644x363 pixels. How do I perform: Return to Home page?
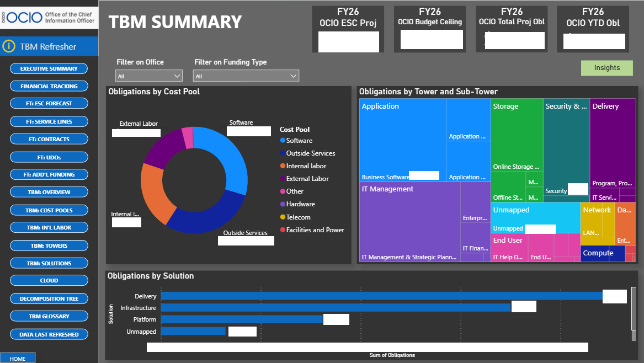click(x=18, y=358)
